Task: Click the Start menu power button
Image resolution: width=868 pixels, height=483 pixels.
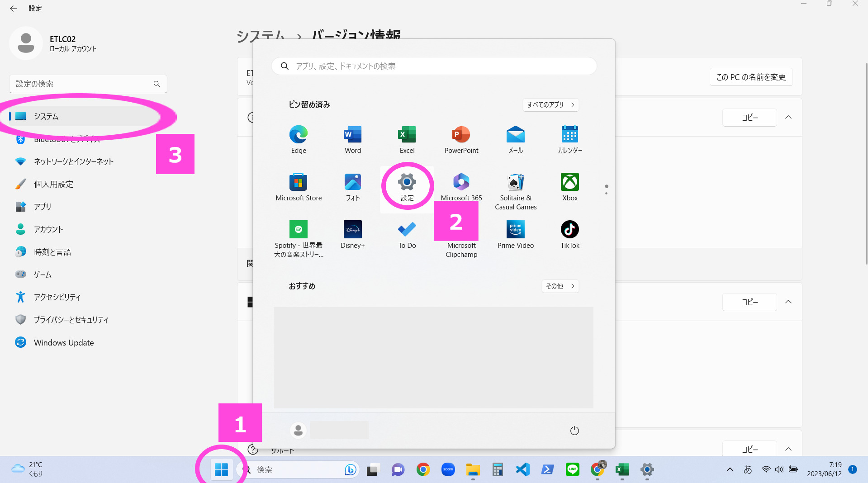Action: pyautogui.click(x=574, y=431)
